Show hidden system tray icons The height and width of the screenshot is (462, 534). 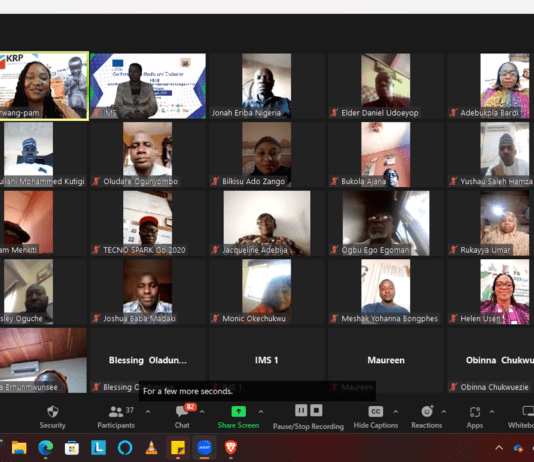click(499, 448)
